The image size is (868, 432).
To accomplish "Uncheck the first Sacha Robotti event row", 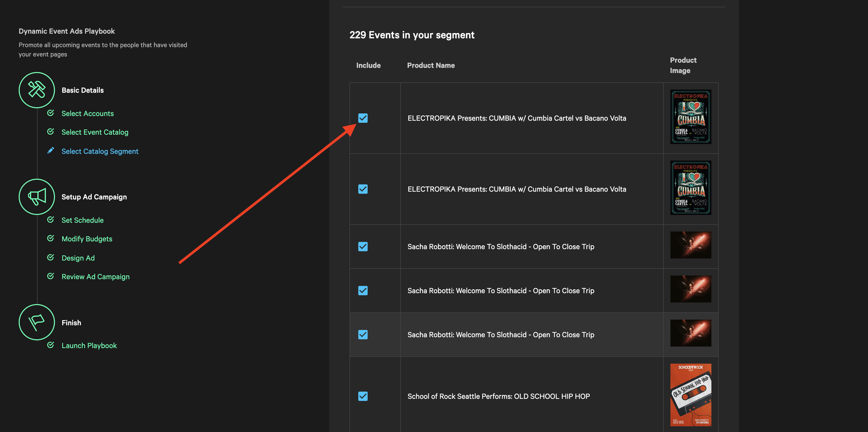I will click(363, 247).
